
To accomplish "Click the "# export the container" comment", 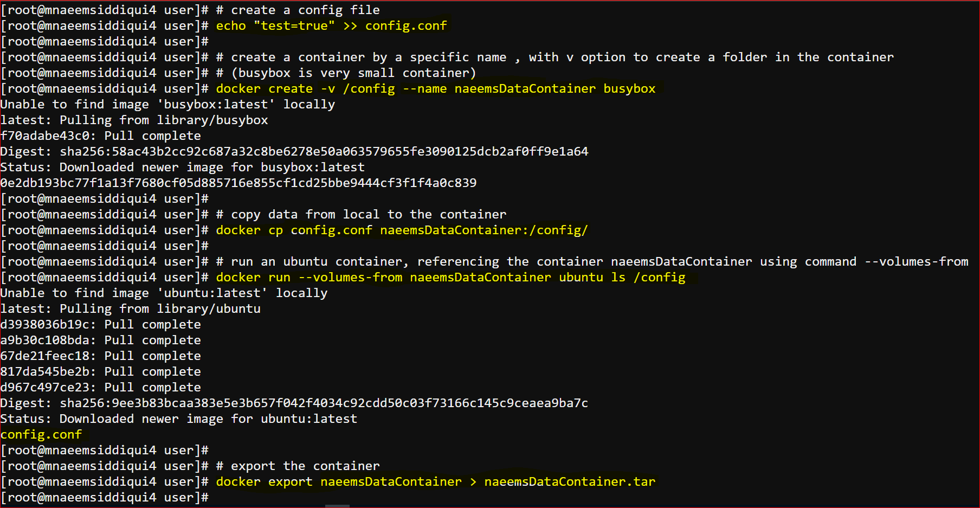I will pos(298,466).
